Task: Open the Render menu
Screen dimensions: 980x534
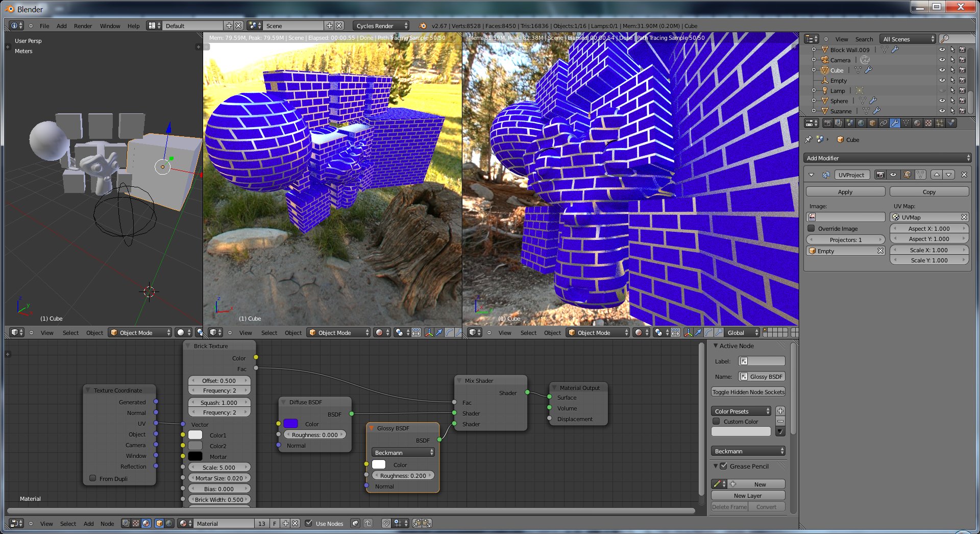Action: tap(83, 26)
